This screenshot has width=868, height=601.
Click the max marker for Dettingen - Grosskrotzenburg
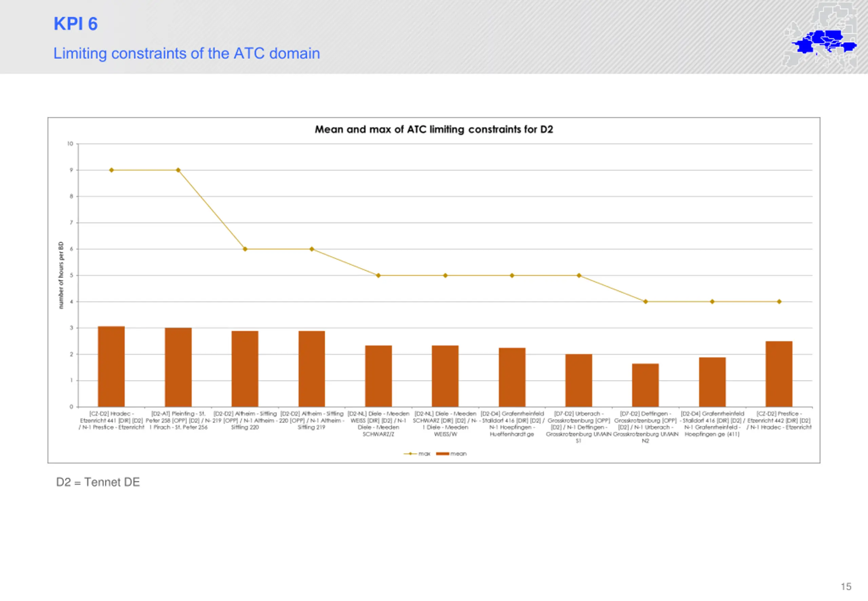point(645,302)
